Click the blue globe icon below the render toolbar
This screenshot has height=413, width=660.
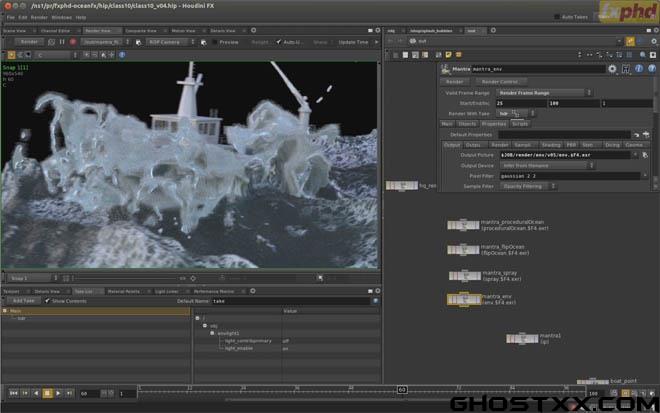tap(122, 55)
